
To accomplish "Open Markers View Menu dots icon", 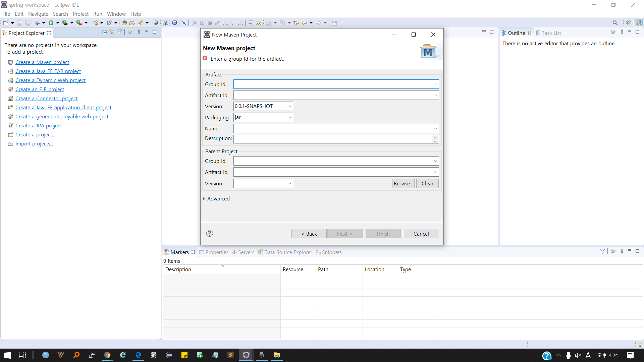I will pos(622,251).
